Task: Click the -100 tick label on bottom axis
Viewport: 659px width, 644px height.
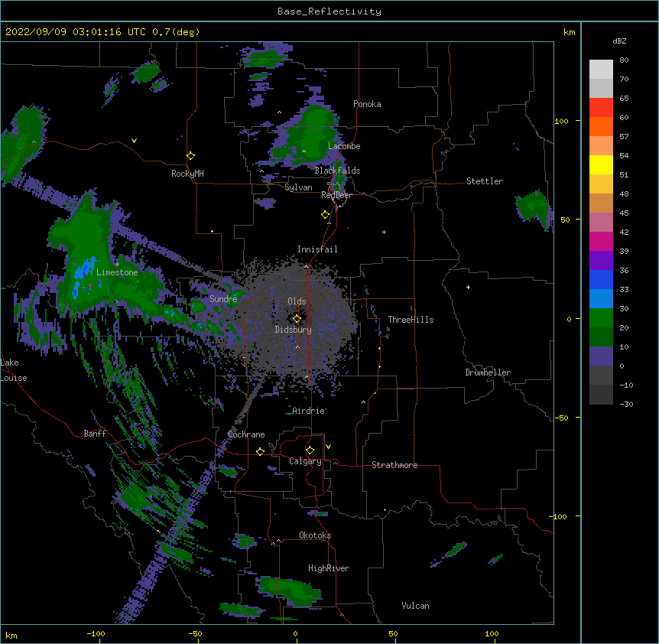Action: pyautogui.click(x=96, y=633)
